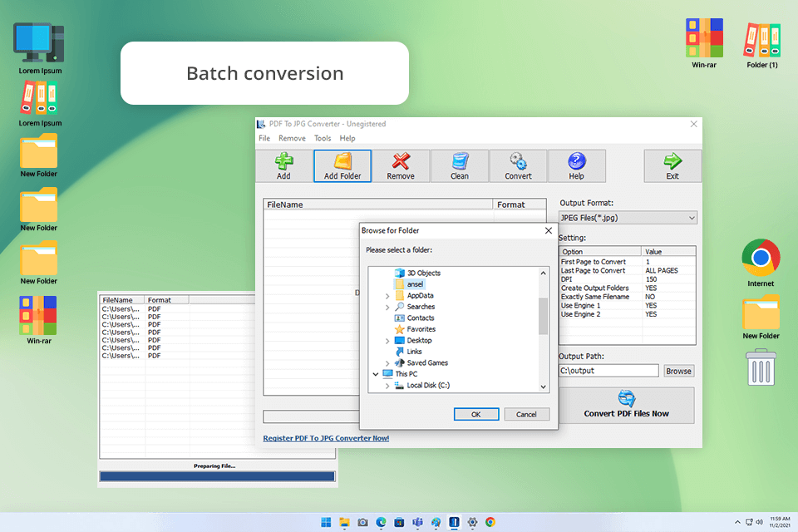Click 'Create Output Folders' setting row
The width and height of the screenshot is (798, 532).
[x=628, y=288]
